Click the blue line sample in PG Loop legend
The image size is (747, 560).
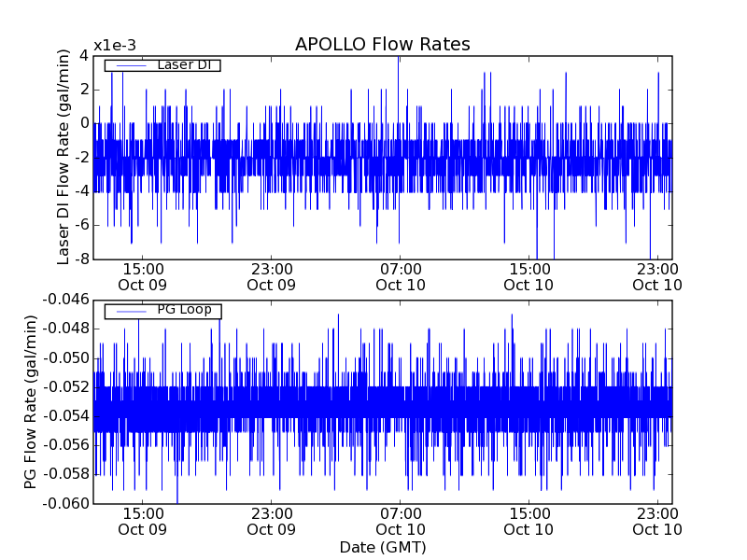[x=131, y=312]
